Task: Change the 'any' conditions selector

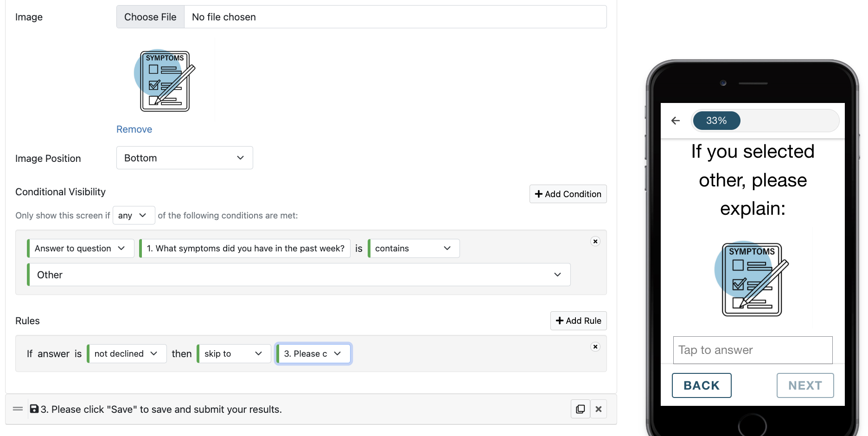Action: [134, 215]
